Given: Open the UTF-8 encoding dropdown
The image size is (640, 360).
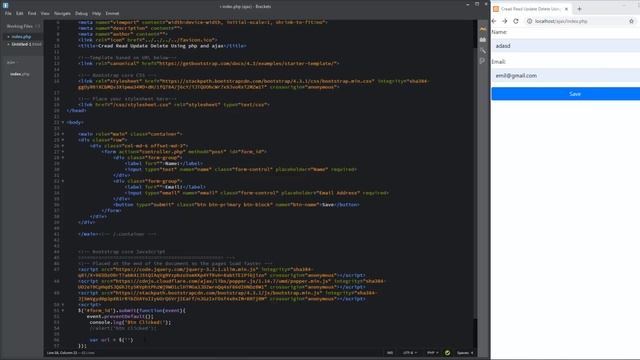Looking at the screenshot, I should pyautogui.click(x=410, y=353).
